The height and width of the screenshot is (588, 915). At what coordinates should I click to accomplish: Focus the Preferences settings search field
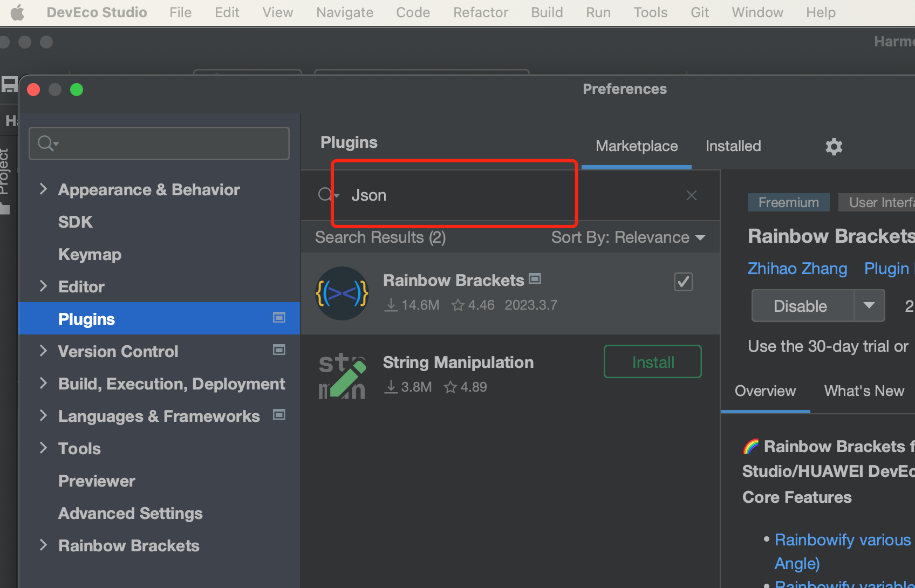click(159, 143)
